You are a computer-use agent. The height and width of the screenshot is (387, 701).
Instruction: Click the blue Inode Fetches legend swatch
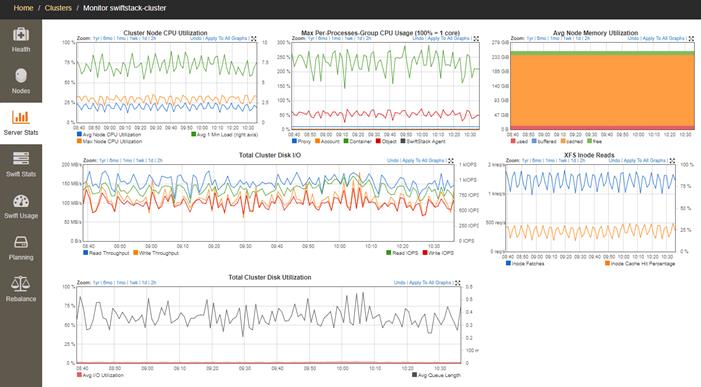point(508,263)
